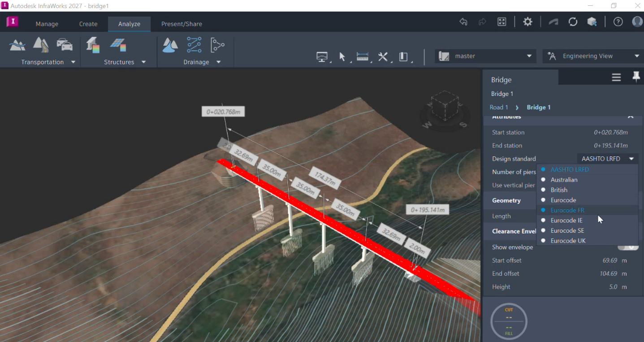Open the terrain analysis tool under Transportation

(x=17, y=45)
